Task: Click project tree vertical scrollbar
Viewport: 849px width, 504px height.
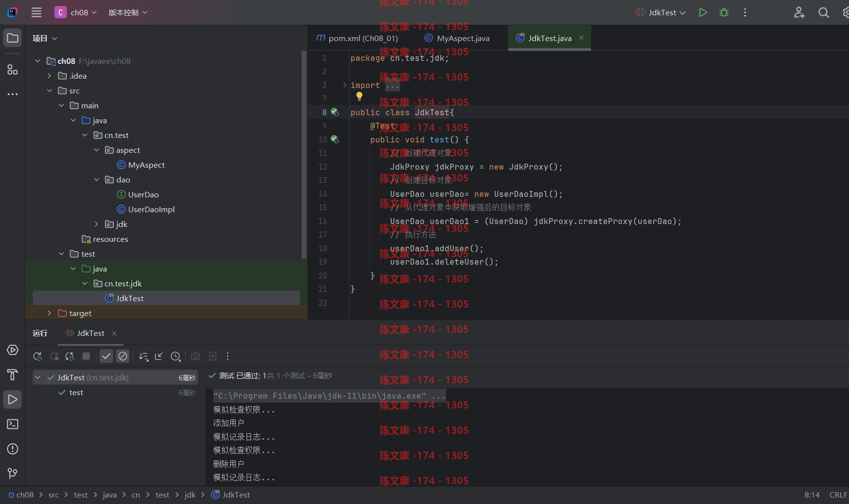Action: point(304,154)
